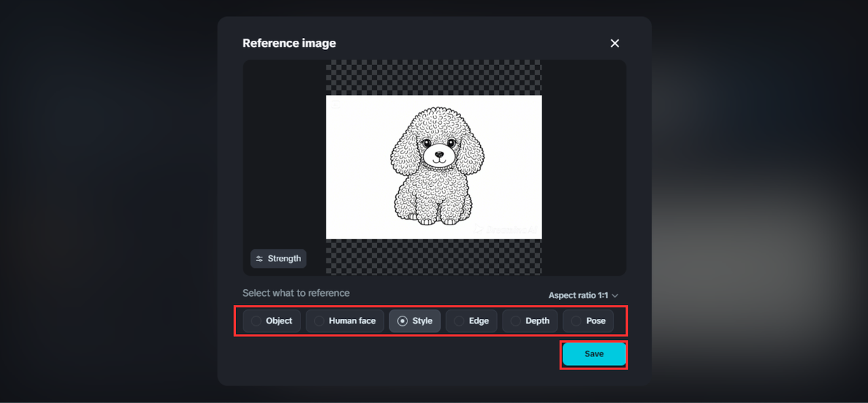Viewport: 868px width, 403px height.
Task: Open the Strength adjustment control
Action: (x=278, y=259)
